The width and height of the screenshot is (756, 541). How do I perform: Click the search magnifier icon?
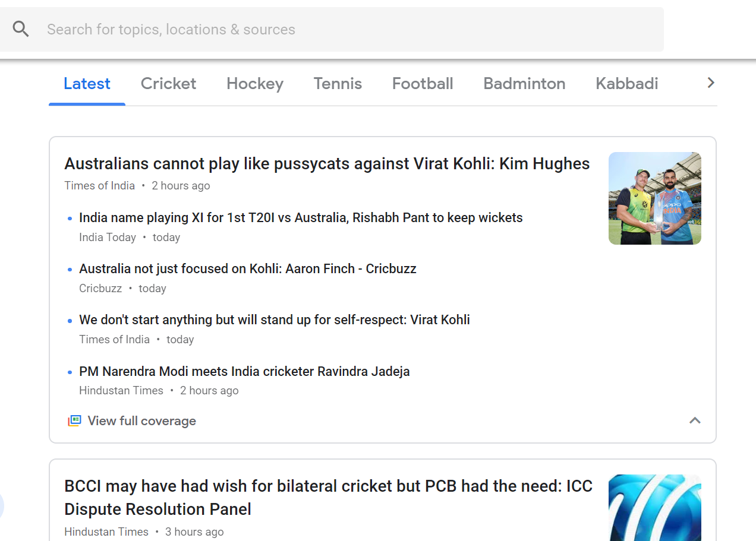point(21,29)
